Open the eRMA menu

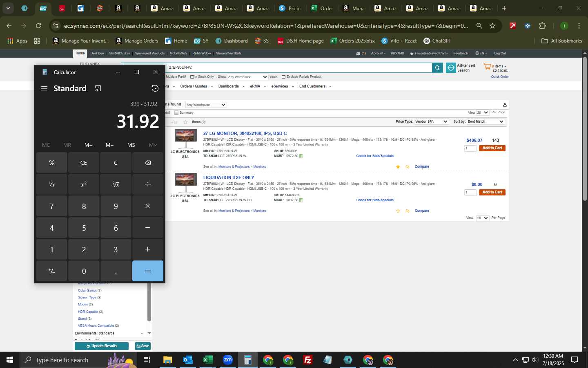(x=258, y=86)
